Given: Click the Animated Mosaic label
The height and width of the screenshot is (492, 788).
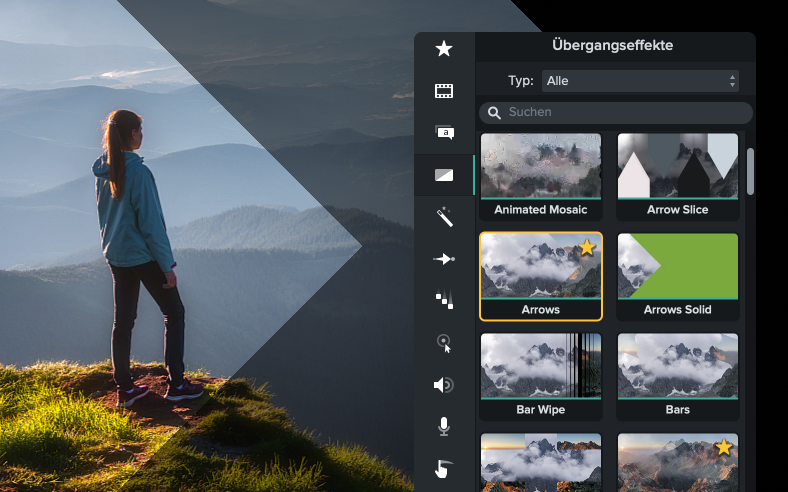Looking at the screenshot, I should (x=541, y=210).
